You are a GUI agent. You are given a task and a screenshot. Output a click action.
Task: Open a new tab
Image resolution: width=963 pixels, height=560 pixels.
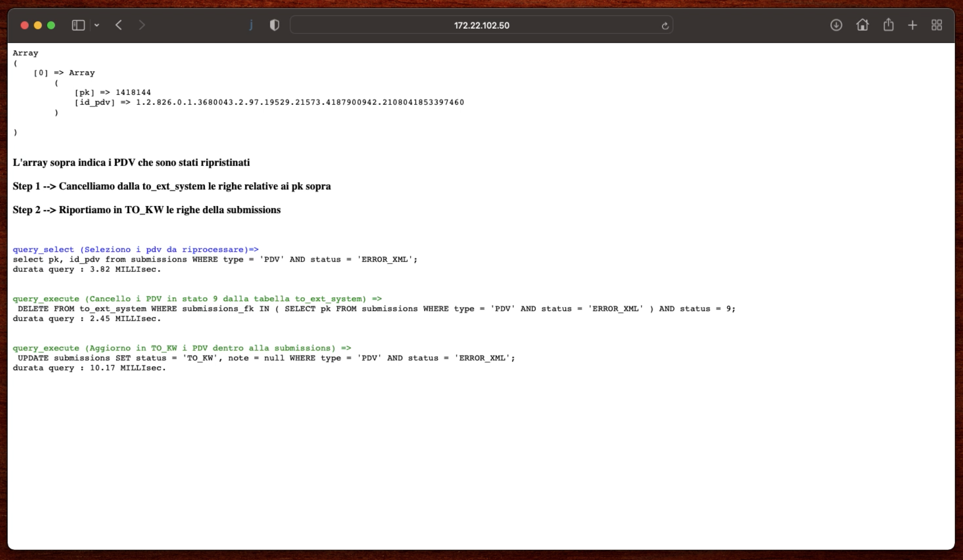tap(912, 25)
